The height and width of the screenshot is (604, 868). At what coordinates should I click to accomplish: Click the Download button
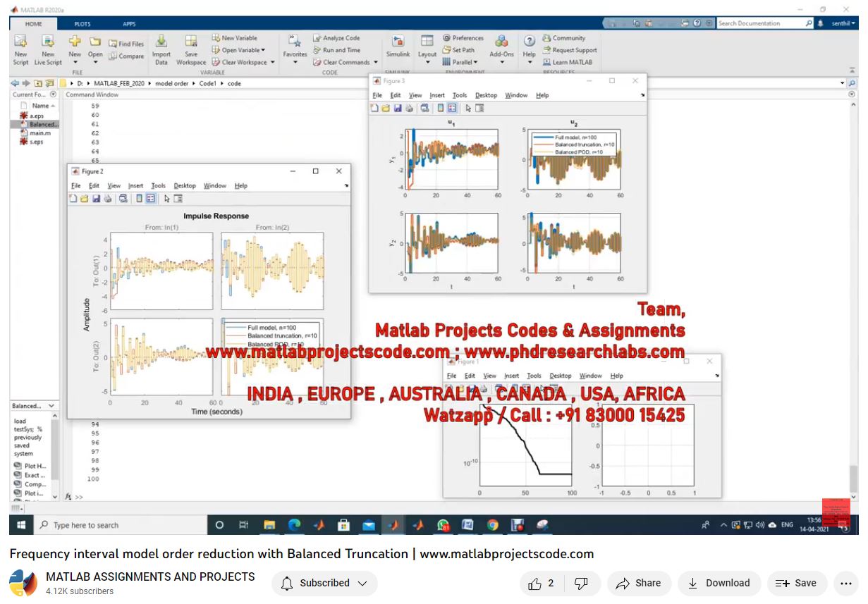pos(719,584)
